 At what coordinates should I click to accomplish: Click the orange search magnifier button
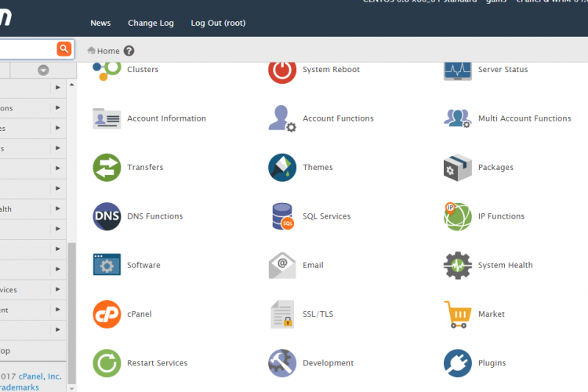[64, 49]
